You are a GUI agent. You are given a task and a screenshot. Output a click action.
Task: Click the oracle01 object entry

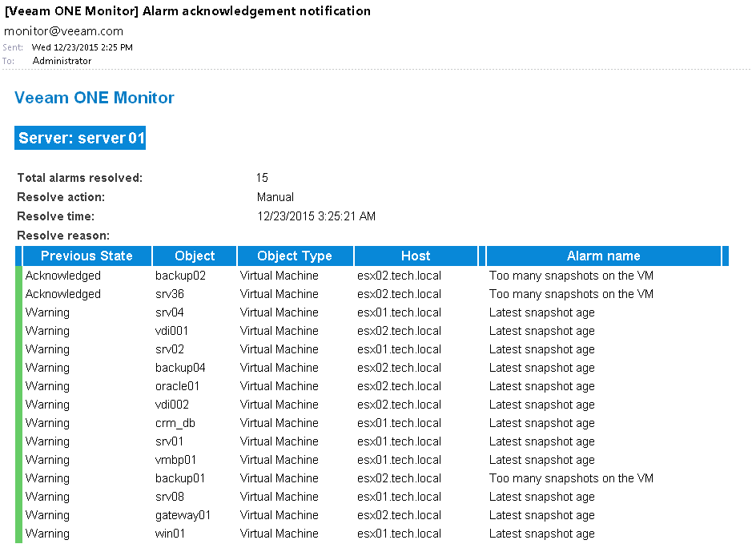tap(177, 386)
